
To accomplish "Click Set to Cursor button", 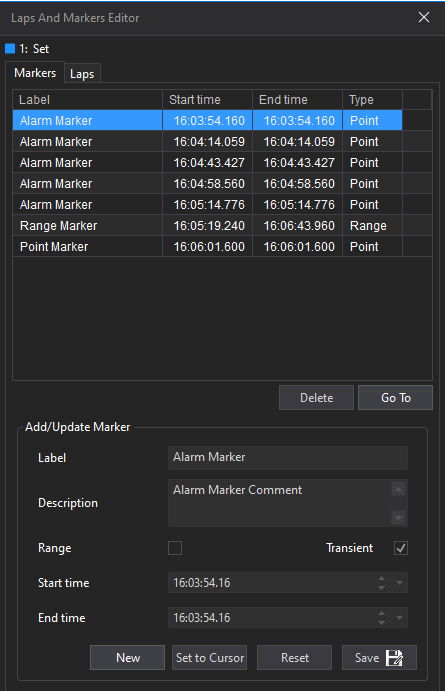I will 209,658.
